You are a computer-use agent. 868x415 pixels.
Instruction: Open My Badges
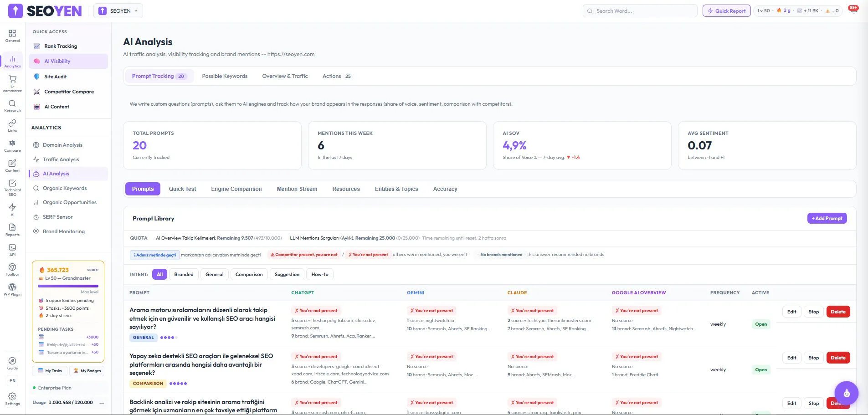click(87, 371)
